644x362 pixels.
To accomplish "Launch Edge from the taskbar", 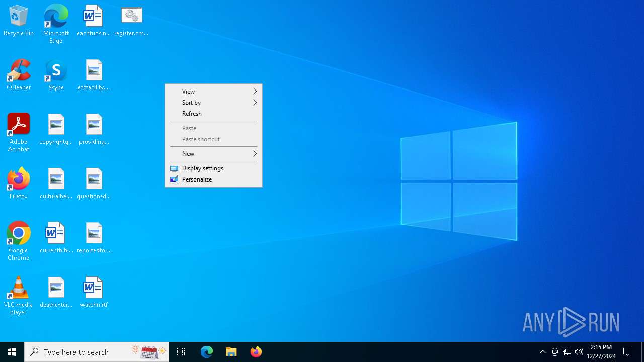I will click(x=207, y=352).
